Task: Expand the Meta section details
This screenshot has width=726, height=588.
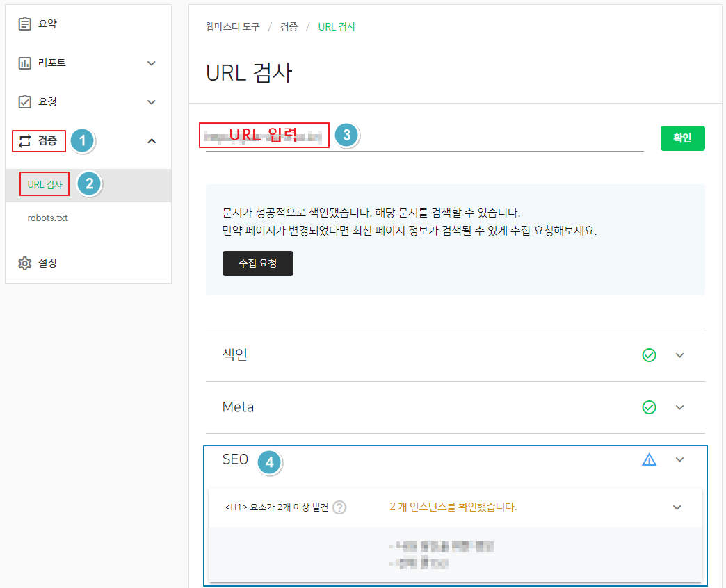Action: [679, 407]
